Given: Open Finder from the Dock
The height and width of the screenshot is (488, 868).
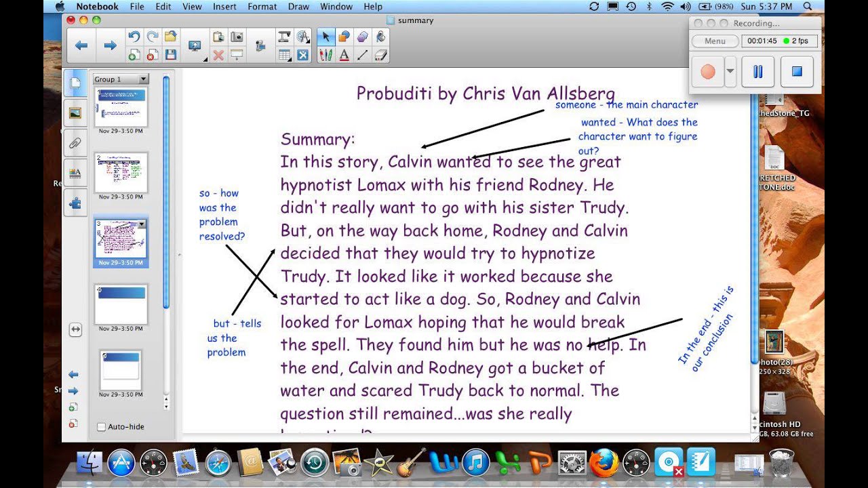Looking at the screenshot, I should pos(89,464).
